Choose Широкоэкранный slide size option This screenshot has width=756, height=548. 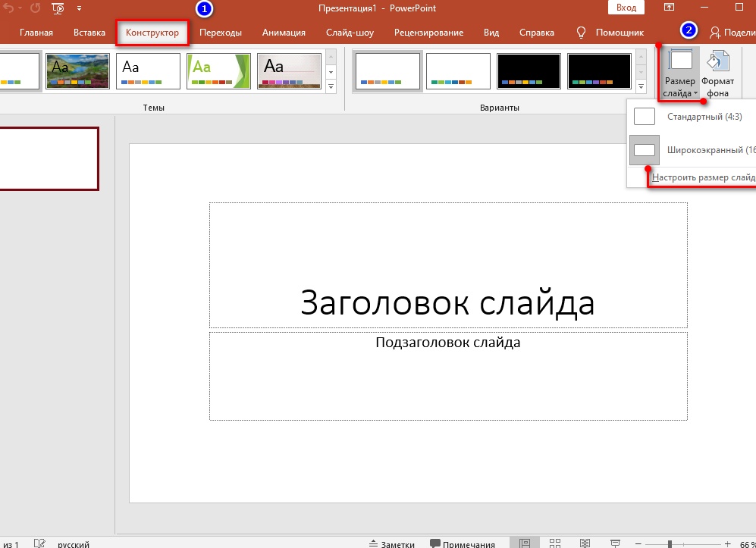click(x=692, y=150)
